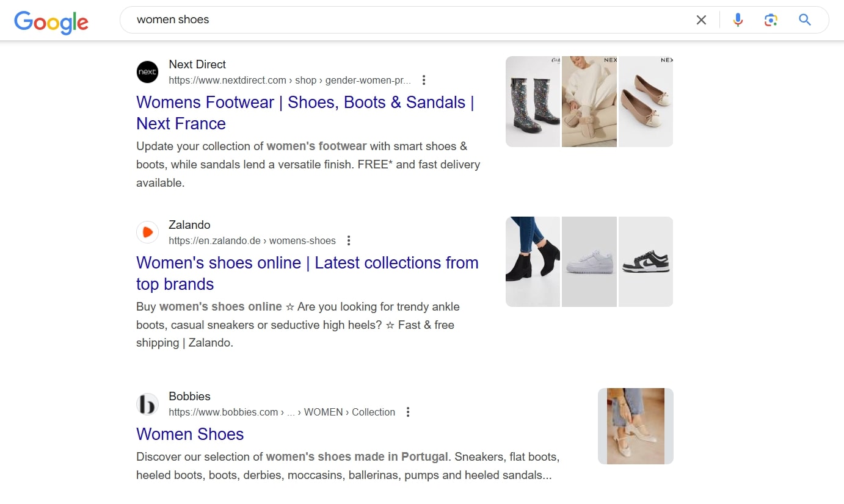Click the cream slippers thumbnail from Next
The width and height of the screenshot is (844, 504).
(x=589, y=101)
